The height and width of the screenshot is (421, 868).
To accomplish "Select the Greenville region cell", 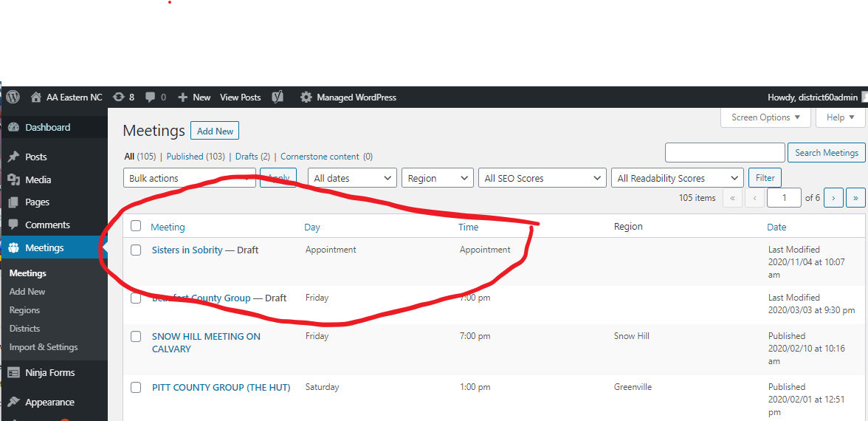I will tap(633, 387).
